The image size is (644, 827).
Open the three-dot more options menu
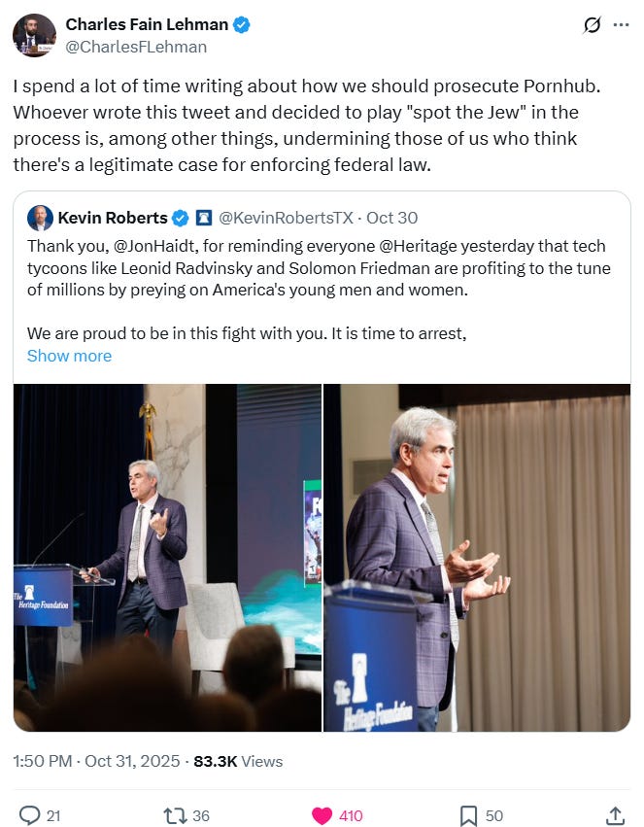[622, 25]
